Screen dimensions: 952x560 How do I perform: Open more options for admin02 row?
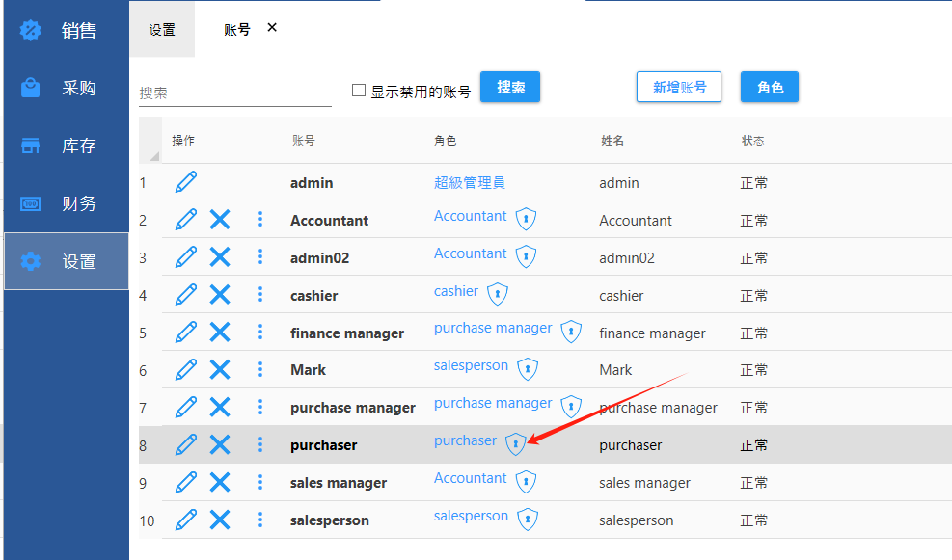tap(260, 257)
